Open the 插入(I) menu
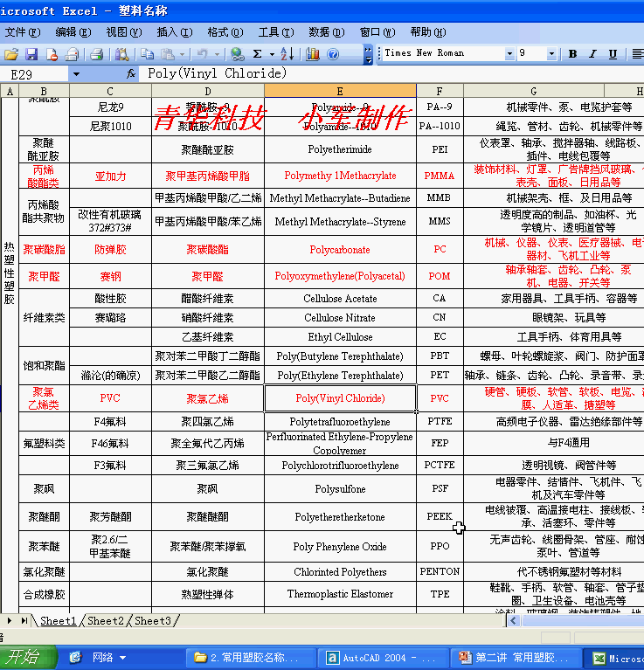Screen dimensions: 644x670 pyautogui.click(x=175, y=32)
